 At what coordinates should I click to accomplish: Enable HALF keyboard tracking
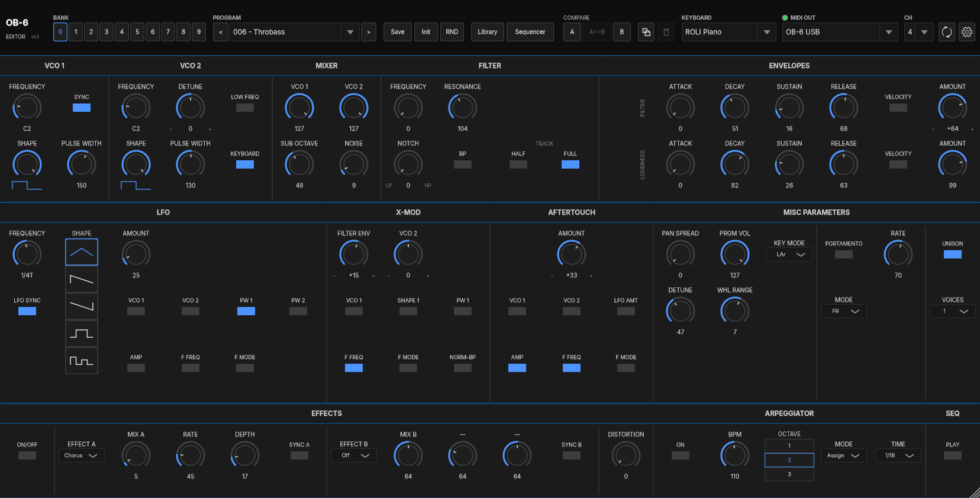tap(518, 164)
